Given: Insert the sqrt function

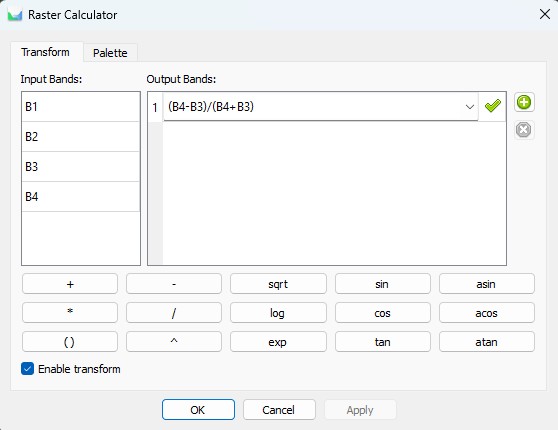Looking at the screenshot, I should pos(278,284).
